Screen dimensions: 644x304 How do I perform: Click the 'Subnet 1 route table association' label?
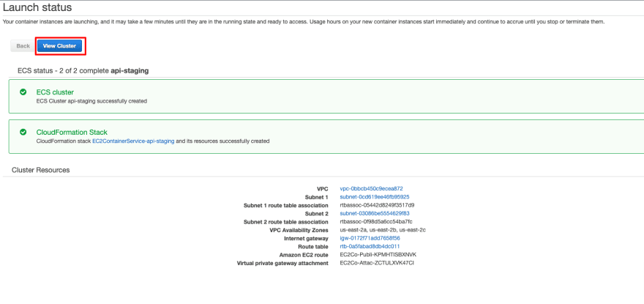click(286, 205)
